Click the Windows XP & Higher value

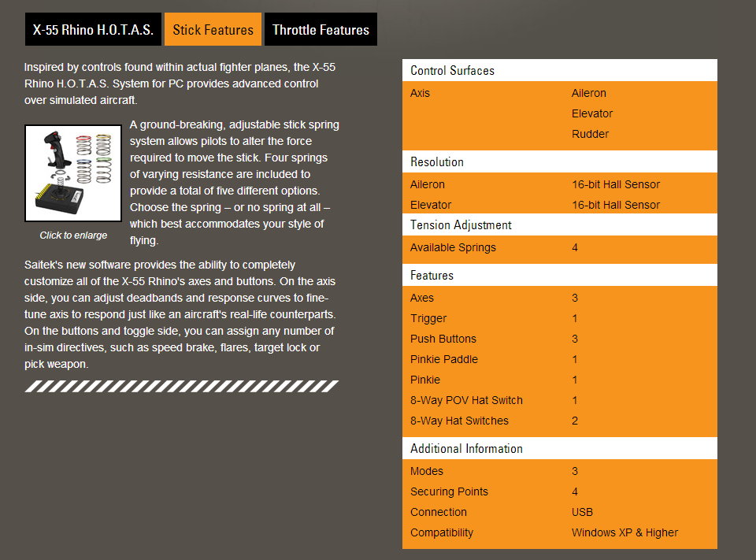pyautogui.click(x=624, y=532)
